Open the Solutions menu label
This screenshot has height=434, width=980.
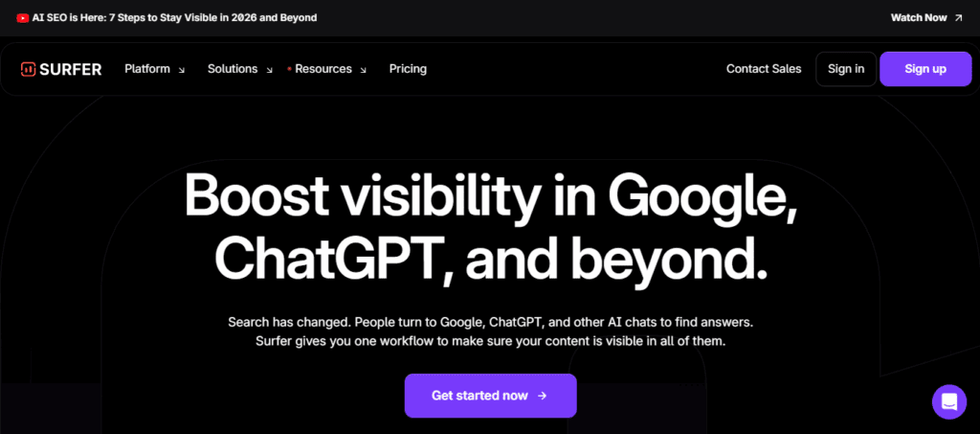(x=233, y=69)
